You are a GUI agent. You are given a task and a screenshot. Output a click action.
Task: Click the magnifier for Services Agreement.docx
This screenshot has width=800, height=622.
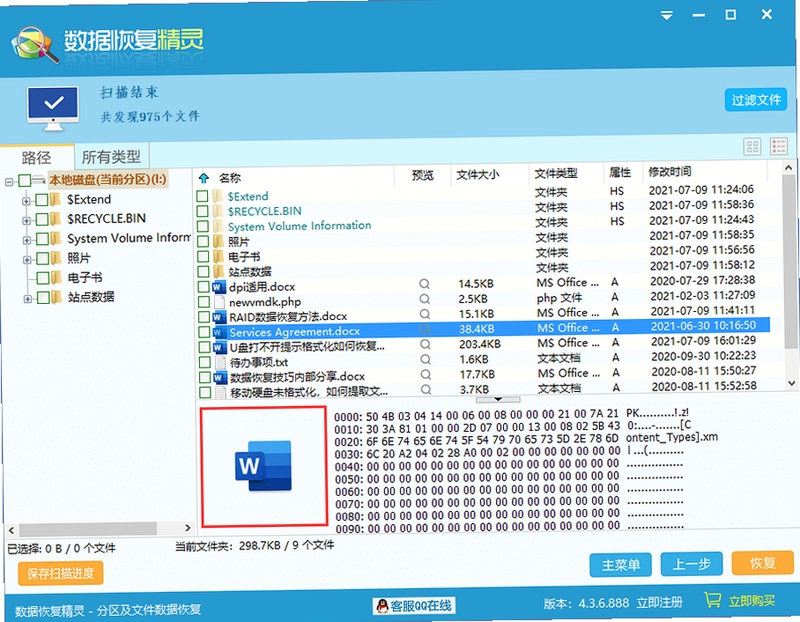(x=424, y=329)
